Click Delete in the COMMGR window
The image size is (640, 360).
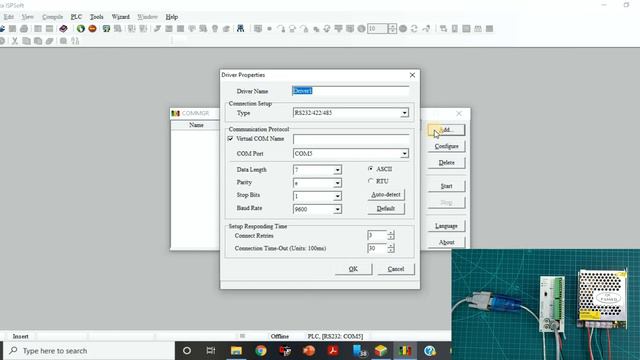point(447,162)
